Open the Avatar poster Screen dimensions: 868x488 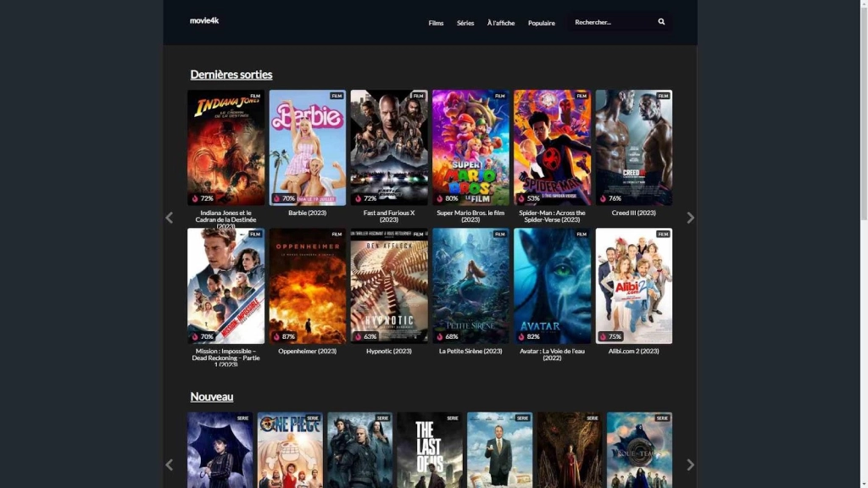click(552, 286)
